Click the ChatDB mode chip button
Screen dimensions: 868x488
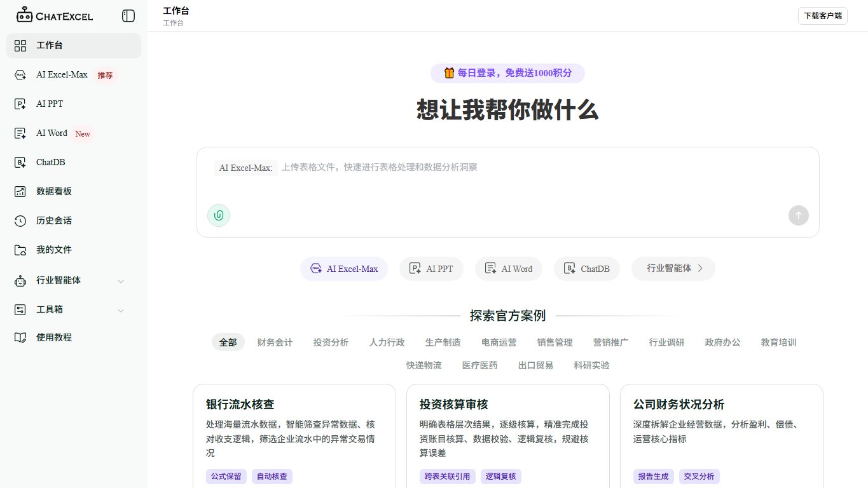point(587,269)
